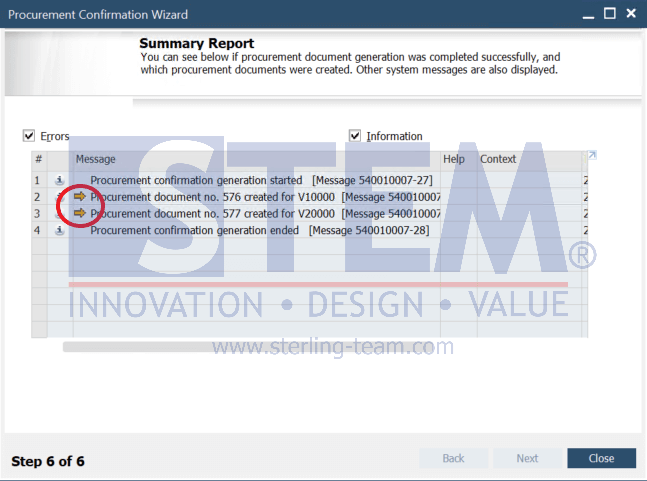This screenshot has width=647, height=481.
Task: Click the Message column header
Action: coord(256,159)
